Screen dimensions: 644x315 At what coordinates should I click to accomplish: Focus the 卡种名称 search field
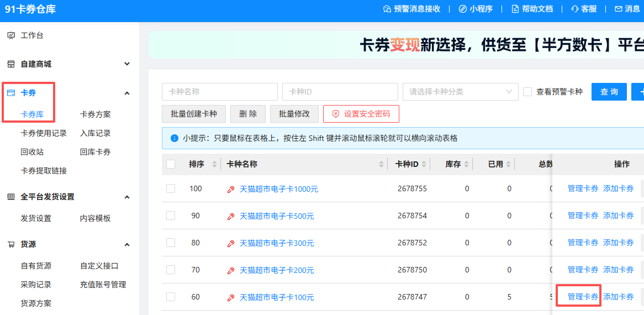[x=219, y=92]
